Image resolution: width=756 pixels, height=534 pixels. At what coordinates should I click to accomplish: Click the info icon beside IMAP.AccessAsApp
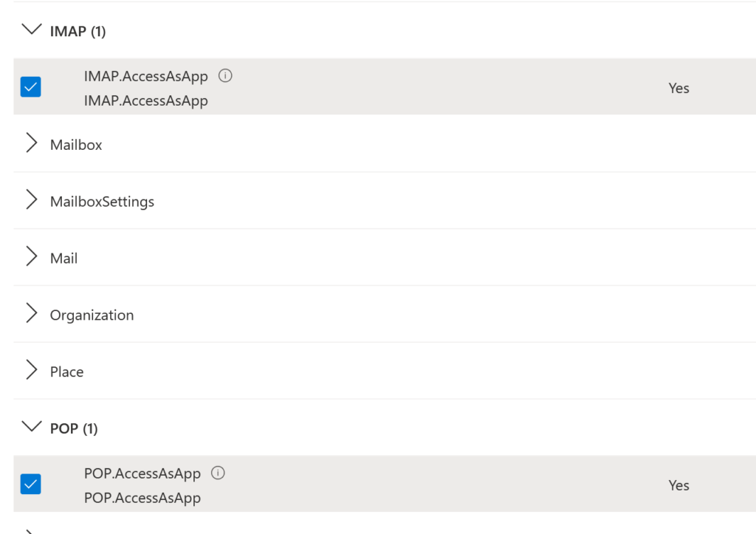[226, 75]
